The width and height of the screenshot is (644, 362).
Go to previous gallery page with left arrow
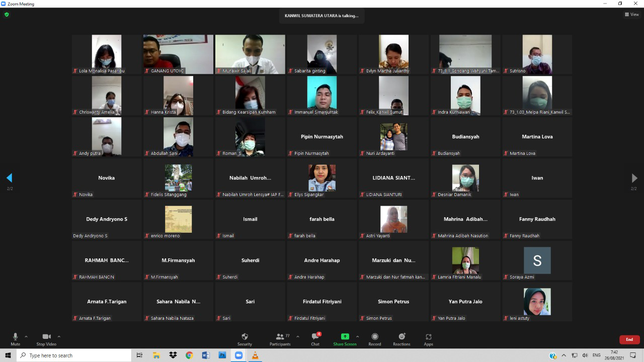[9, 178]
